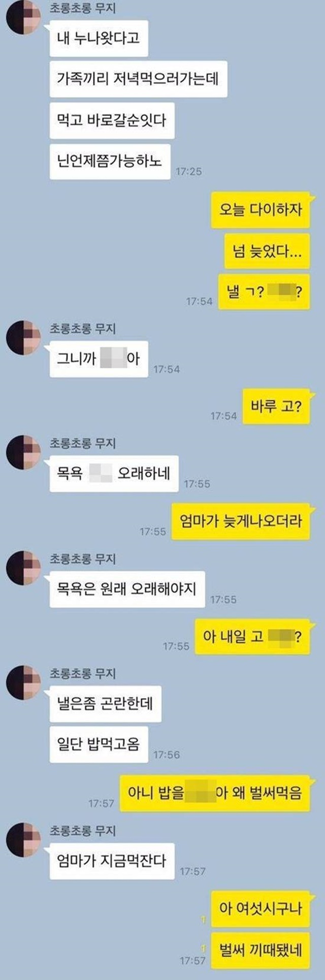Select the '먹고 바로갈순잇다' message bubble

[112, 120]
